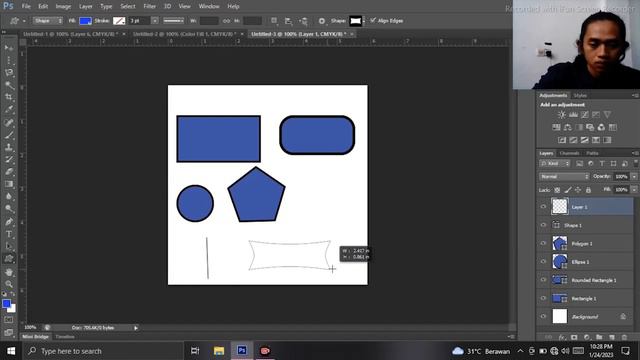Open path alignment options in options bar

288,21
